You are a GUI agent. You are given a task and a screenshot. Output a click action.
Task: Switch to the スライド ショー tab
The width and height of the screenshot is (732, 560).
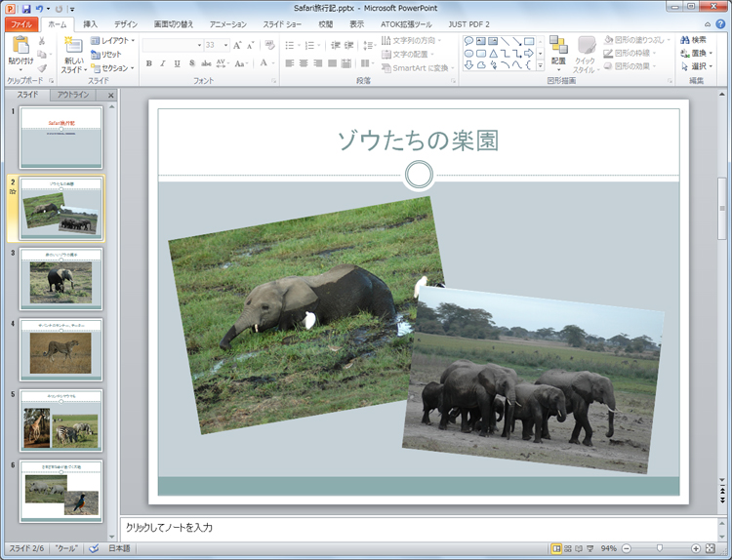[x=282, y=24]
